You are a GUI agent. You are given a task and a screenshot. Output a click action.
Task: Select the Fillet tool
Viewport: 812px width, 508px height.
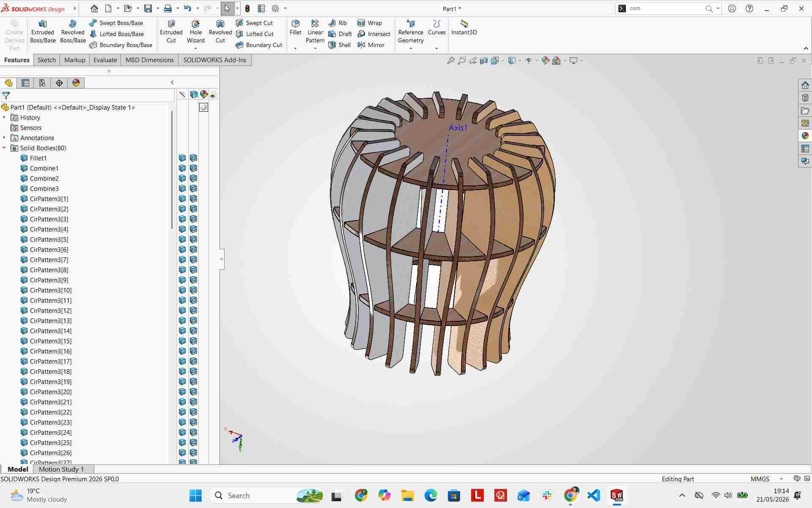point(296,28)
